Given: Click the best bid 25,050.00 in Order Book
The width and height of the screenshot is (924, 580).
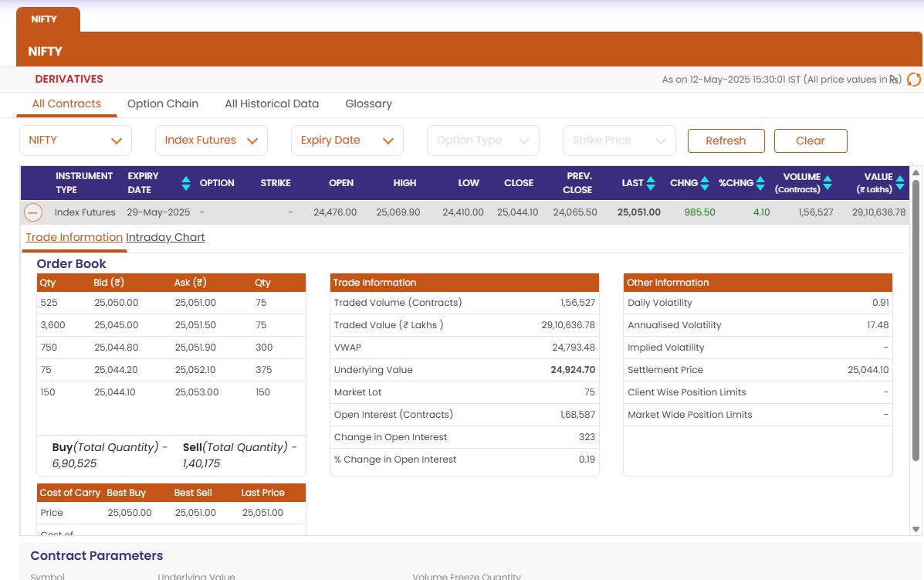Looking at the screenshot, I should point(116,303).
